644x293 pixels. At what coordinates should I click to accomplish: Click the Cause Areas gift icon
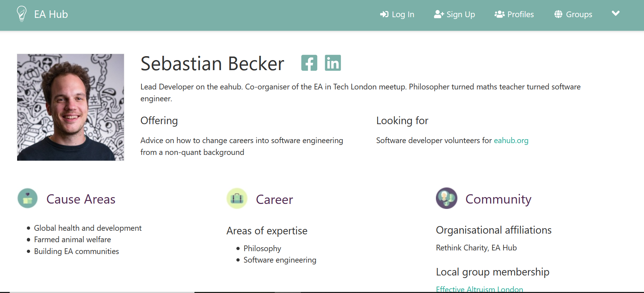point(28,198)
